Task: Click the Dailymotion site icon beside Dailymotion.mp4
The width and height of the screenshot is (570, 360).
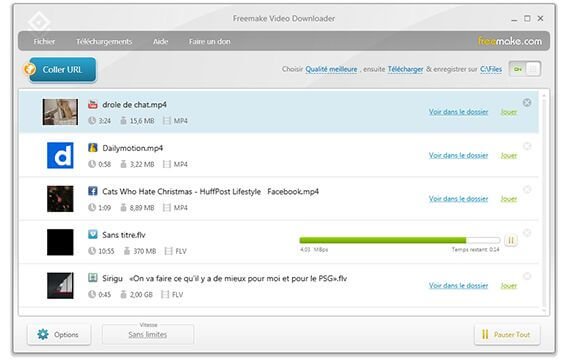Action: (93, 148)
